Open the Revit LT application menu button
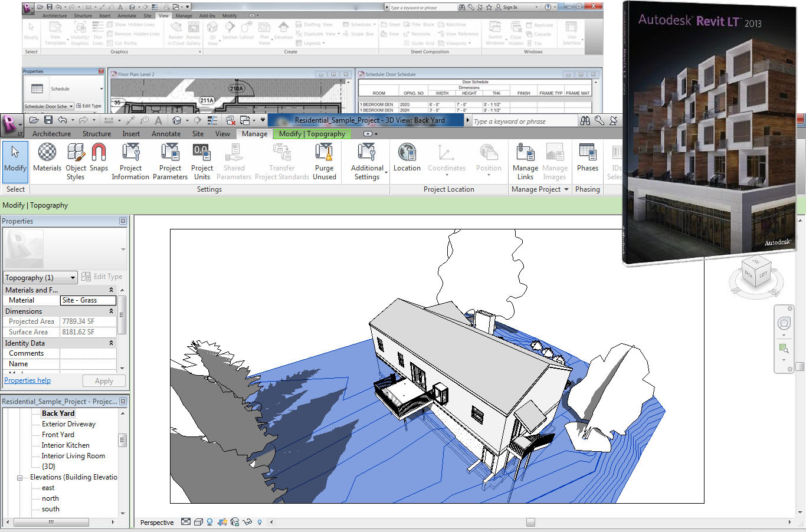Image resolution: width=806 pixels, height=532 pixels. (x=11, y=124)
